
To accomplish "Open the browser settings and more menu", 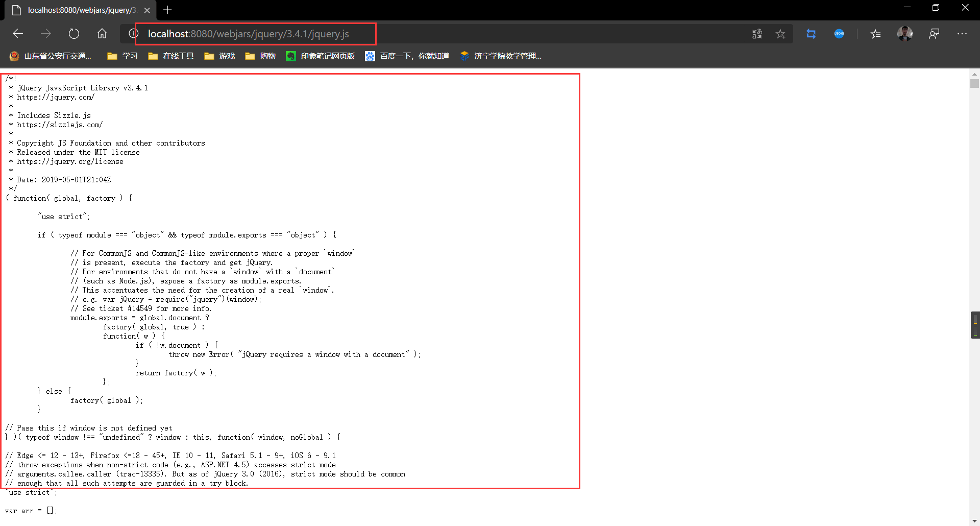I will pos(962,34).
